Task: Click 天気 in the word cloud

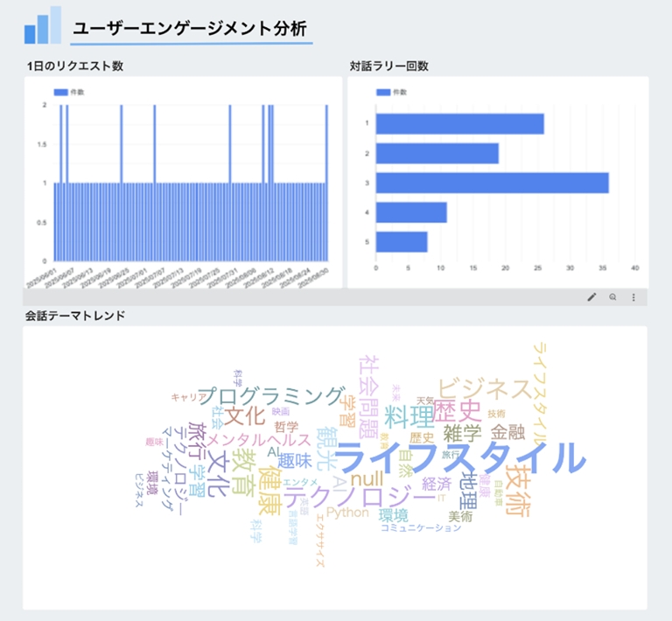Action: 425,401
